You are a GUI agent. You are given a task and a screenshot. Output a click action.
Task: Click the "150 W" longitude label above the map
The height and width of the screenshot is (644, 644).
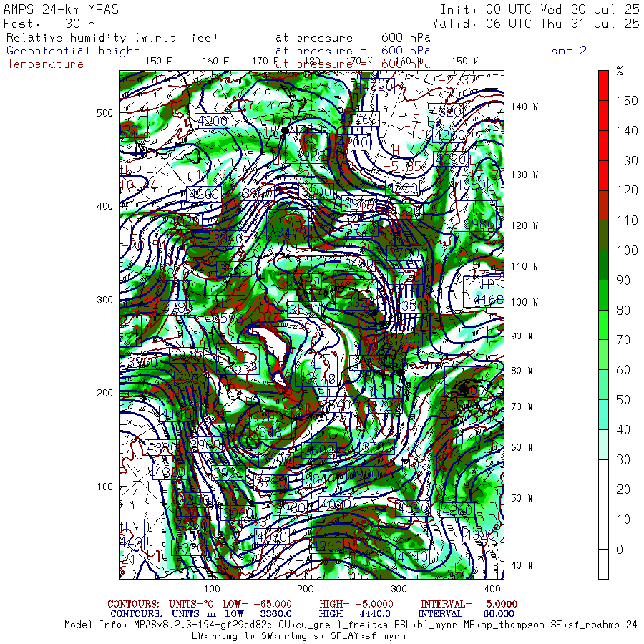click(x=464, y=62)
